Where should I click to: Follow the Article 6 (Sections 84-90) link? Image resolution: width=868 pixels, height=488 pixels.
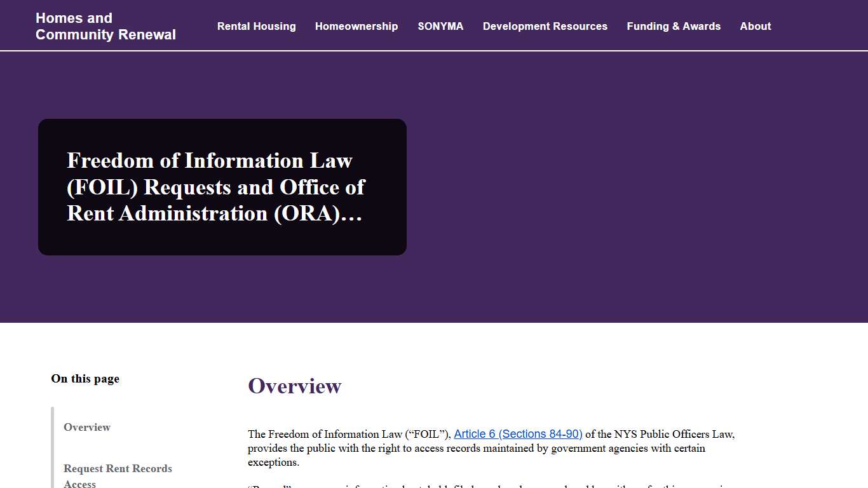click(x=518, y=434)
